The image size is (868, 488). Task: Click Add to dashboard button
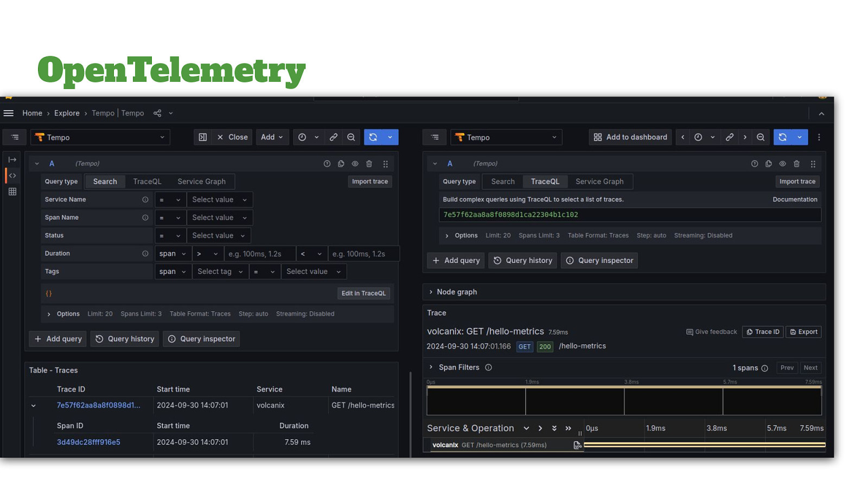click(630, 137)
